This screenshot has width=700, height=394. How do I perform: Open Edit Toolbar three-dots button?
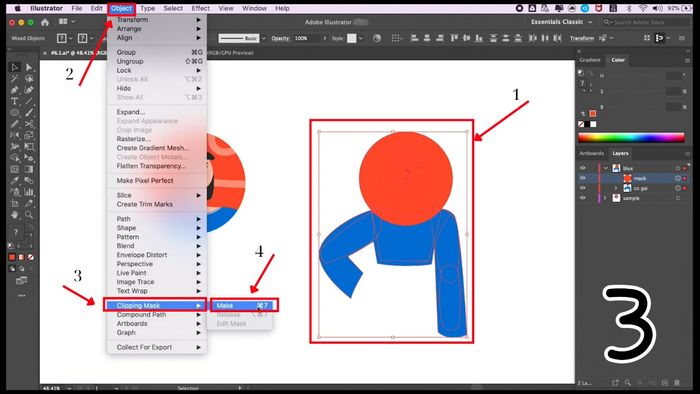(x=21, y=295)
